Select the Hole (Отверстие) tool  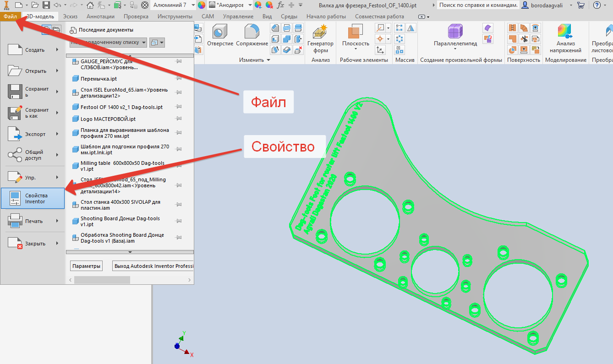pyautogui.click(x=220, y=35)
